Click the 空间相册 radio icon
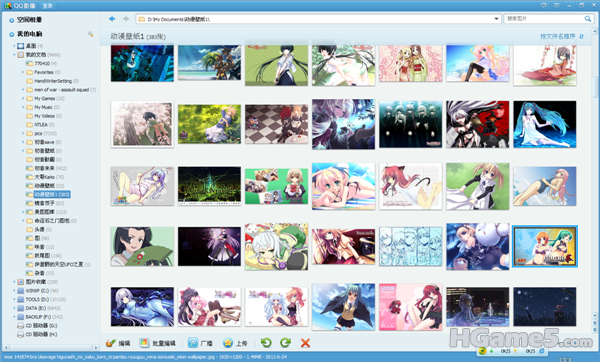600x362 pixels. (x=11, y=20)
